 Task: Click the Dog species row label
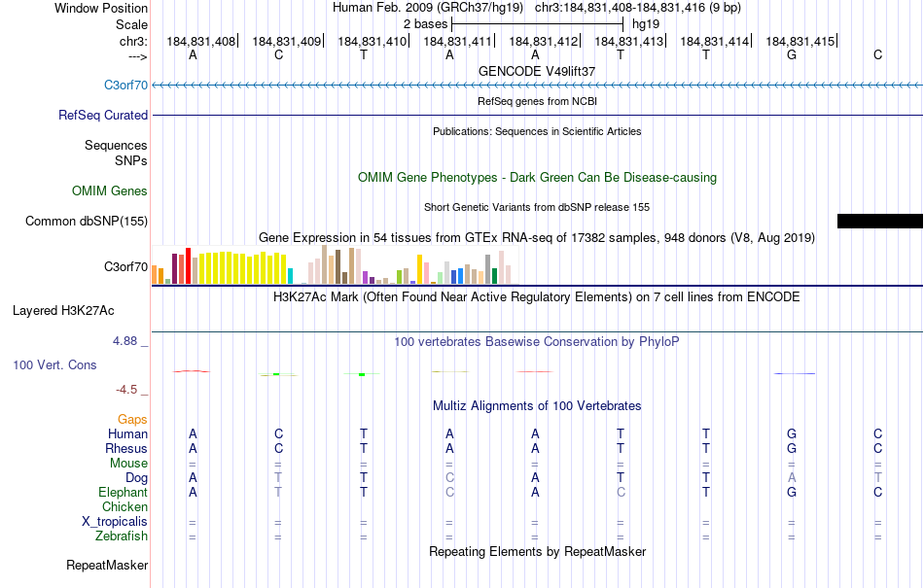(136, 478)
